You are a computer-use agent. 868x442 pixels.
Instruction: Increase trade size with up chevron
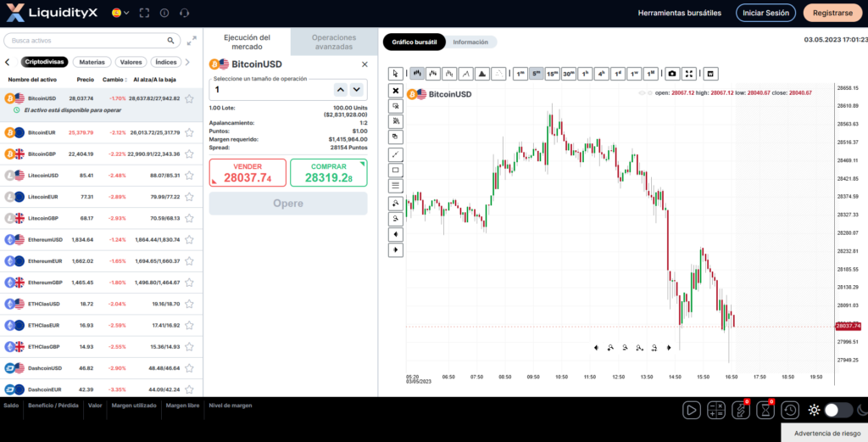(341, 89)
